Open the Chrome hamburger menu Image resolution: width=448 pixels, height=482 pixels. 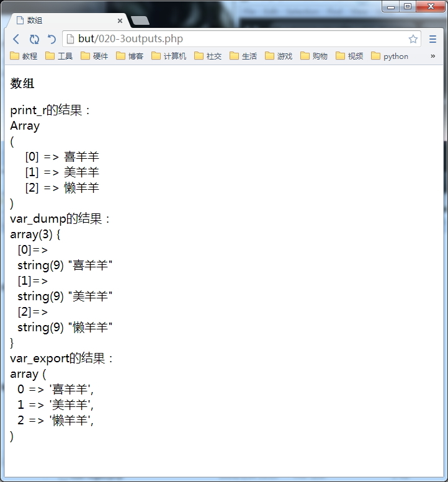pyautogui.click(x=432, y=39)
